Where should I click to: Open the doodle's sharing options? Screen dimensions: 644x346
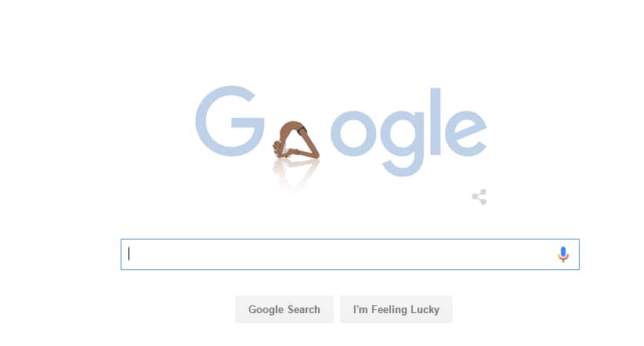(x=479, y=197)
